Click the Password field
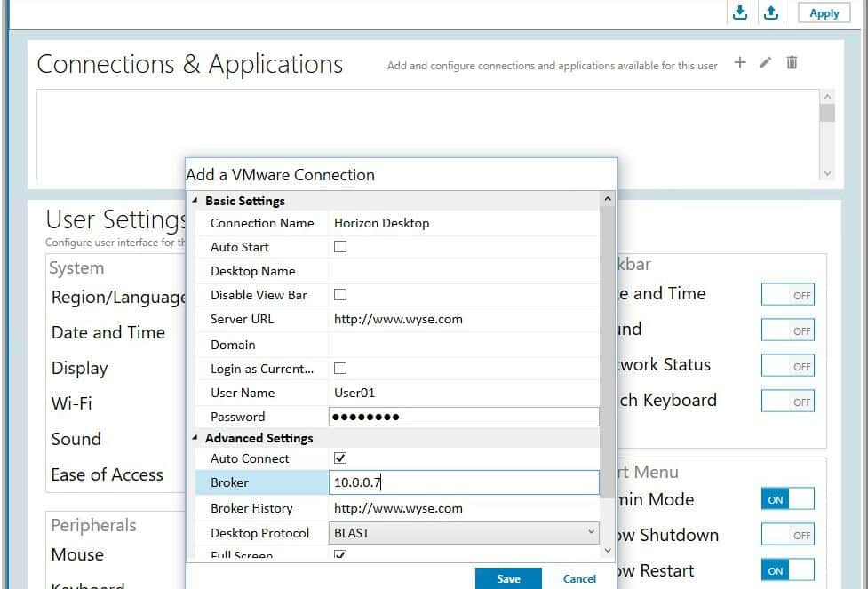868x589 pixels. (464, 417)
